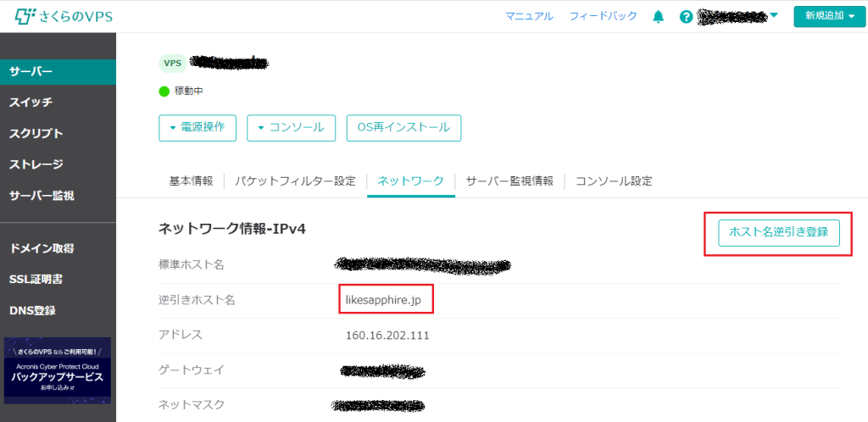Open the notifications bell icon
The width and height of the screenshot is (868, 422).
(x=658, y=16)
